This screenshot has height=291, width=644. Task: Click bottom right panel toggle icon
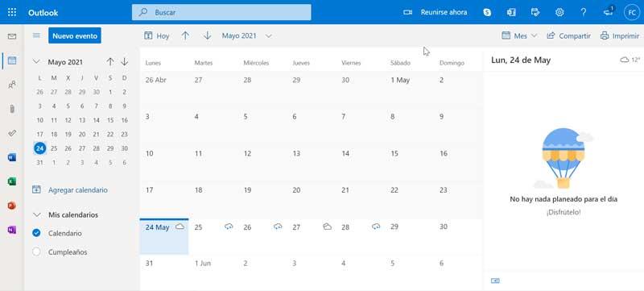[495, 281]
